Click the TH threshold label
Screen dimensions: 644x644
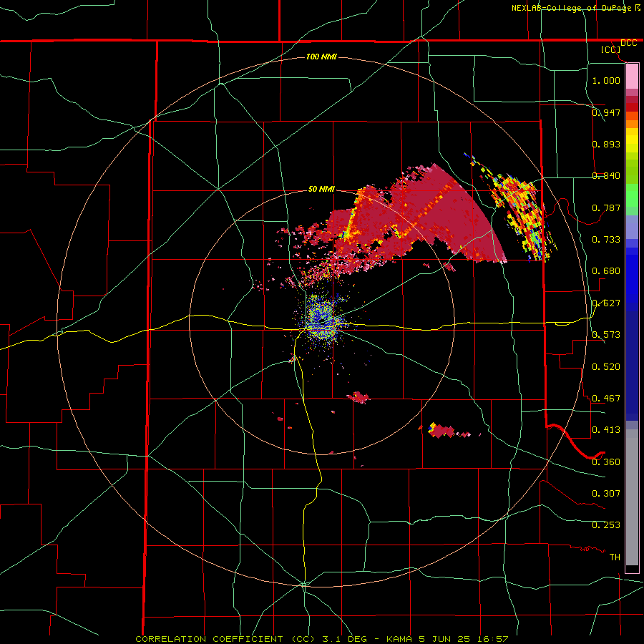tap(615, 557)
